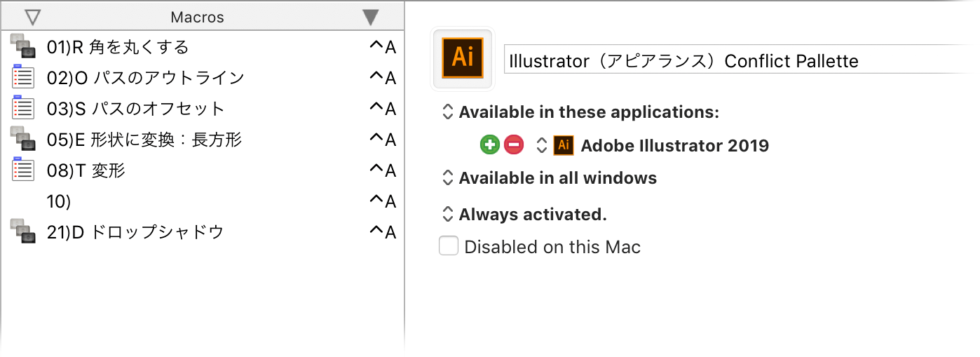
Task: Click the list icon of 08)T 変形
Action: click(x=23, y=170)
